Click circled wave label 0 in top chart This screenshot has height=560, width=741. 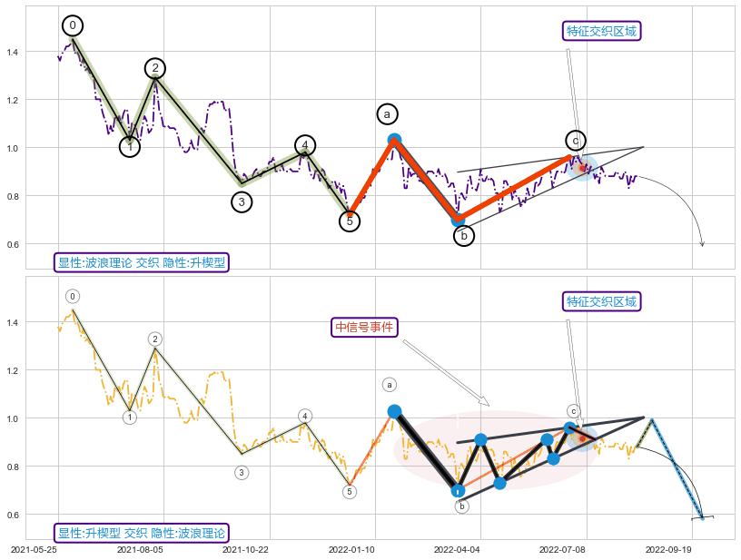coord(73,25)
